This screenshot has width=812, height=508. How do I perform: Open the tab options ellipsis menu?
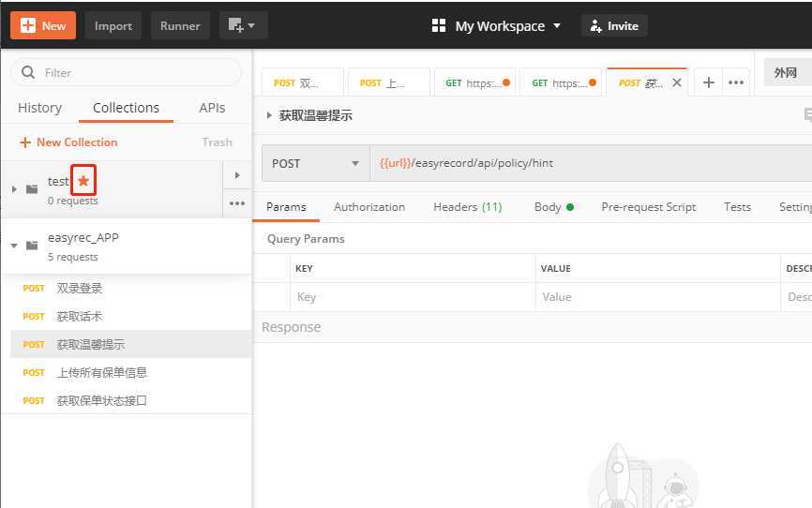736,82
